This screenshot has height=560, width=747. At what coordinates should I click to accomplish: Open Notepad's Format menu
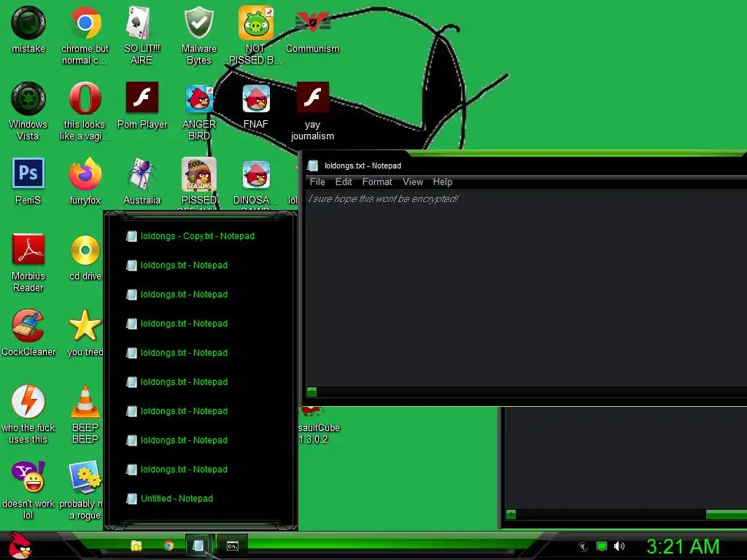pos(377,182)
